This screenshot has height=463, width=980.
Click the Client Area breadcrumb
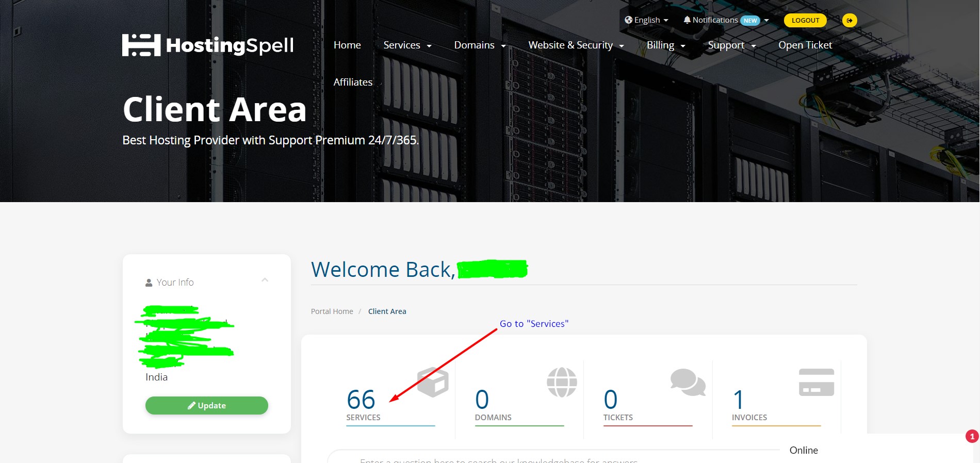tap(387, 311)
